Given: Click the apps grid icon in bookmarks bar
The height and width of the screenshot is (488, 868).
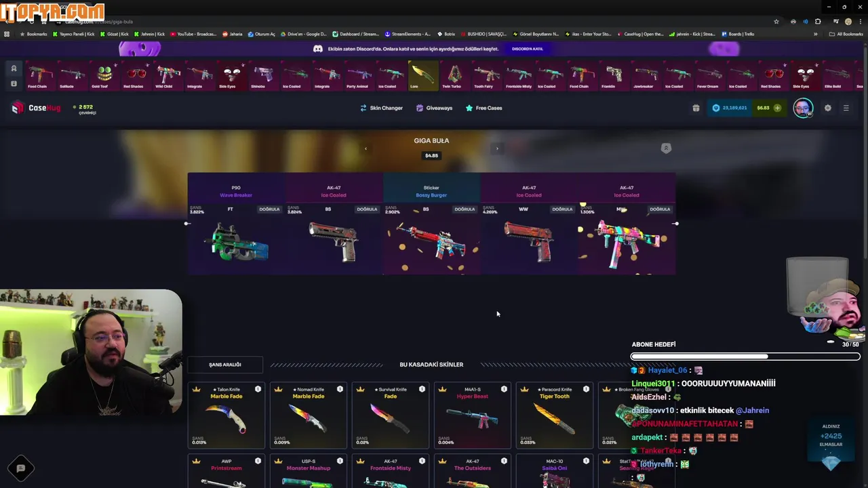Looking at the screenshot, I should (7, 34).
